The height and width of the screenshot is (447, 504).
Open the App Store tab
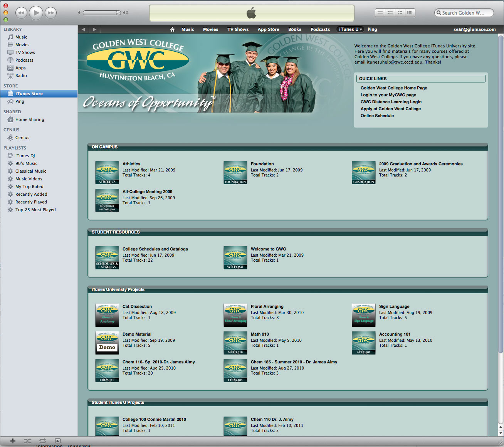pyautogui.click(x=269, y=29)
